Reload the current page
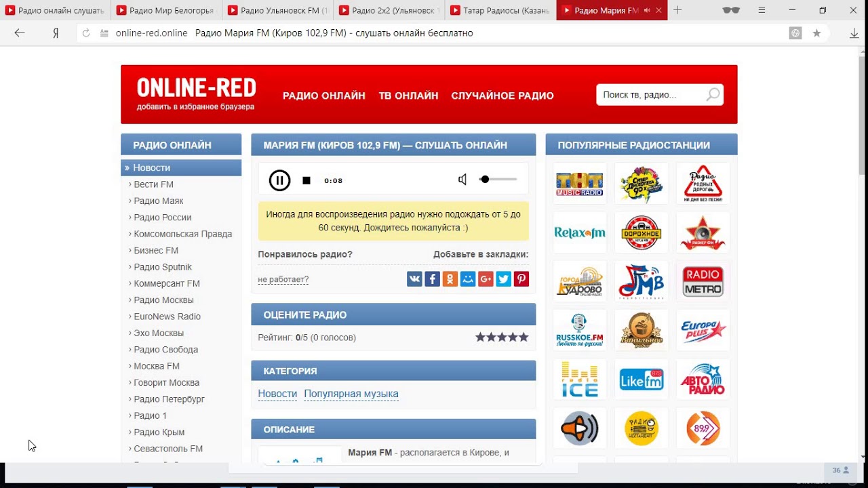The width and height of the screenshot is (868, 488). (x=86, y=33)
